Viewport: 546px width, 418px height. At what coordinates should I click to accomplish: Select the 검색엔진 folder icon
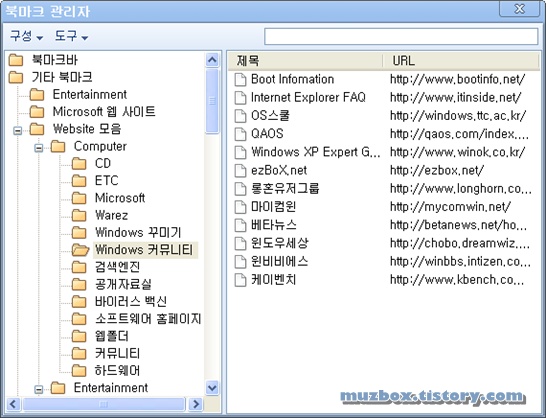pos(79,267)
